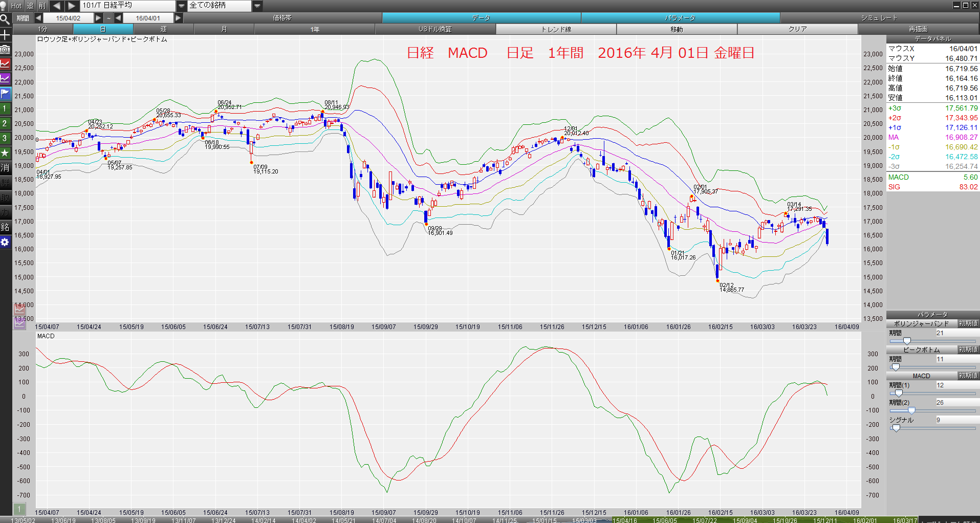Click the camera screenshot icon
The height and width of the screenshot is (523, 980).
[5, 50]
